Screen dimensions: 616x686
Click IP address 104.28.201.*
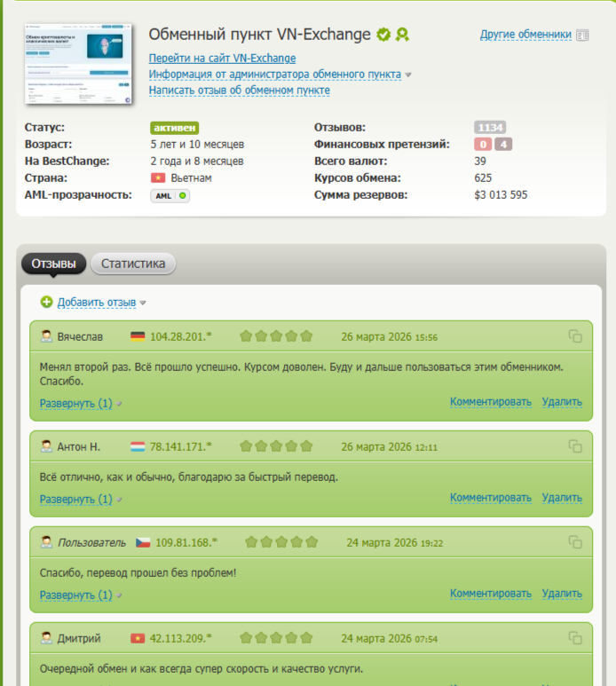[181, 336]
